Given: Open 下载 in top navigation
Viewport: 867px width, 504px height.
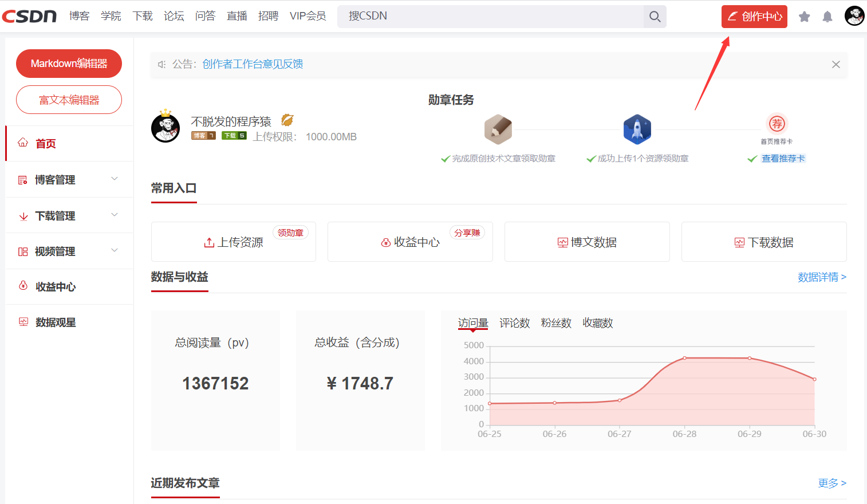Looking at the screenshot, I should [x=143, y=16].
